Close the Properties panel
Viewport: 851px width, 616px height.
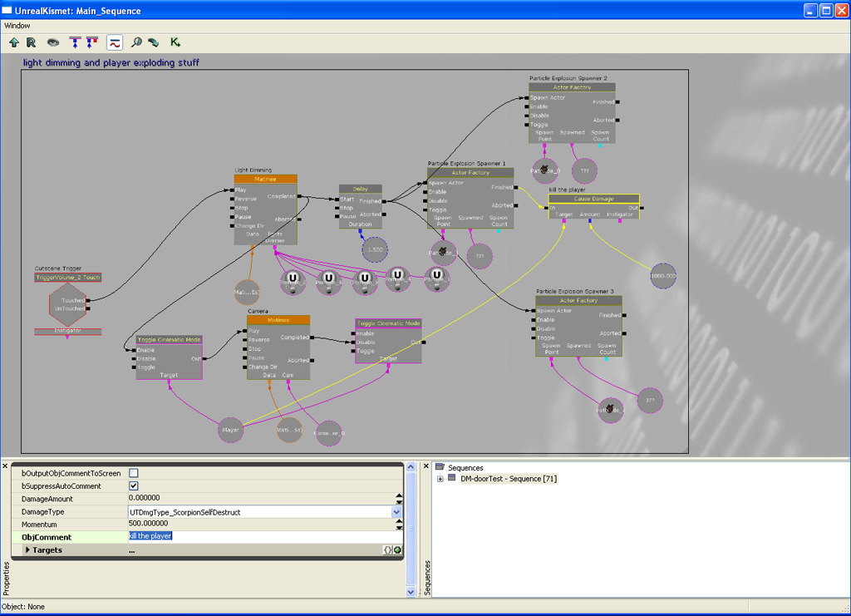click(6, 466)
